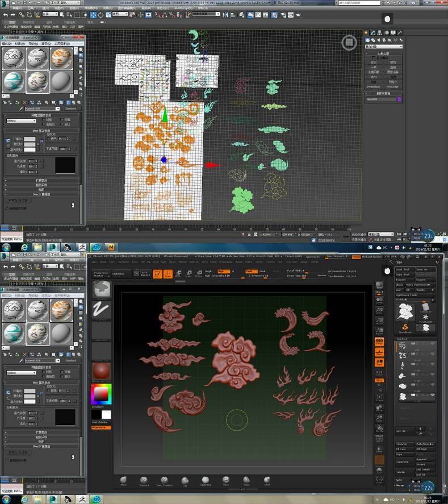This screenshot has height=504, width=448.
Task: Expand Extended Parameters rollout in upper Material Editor
Action: pyautogui.click(x=41, y=180)
